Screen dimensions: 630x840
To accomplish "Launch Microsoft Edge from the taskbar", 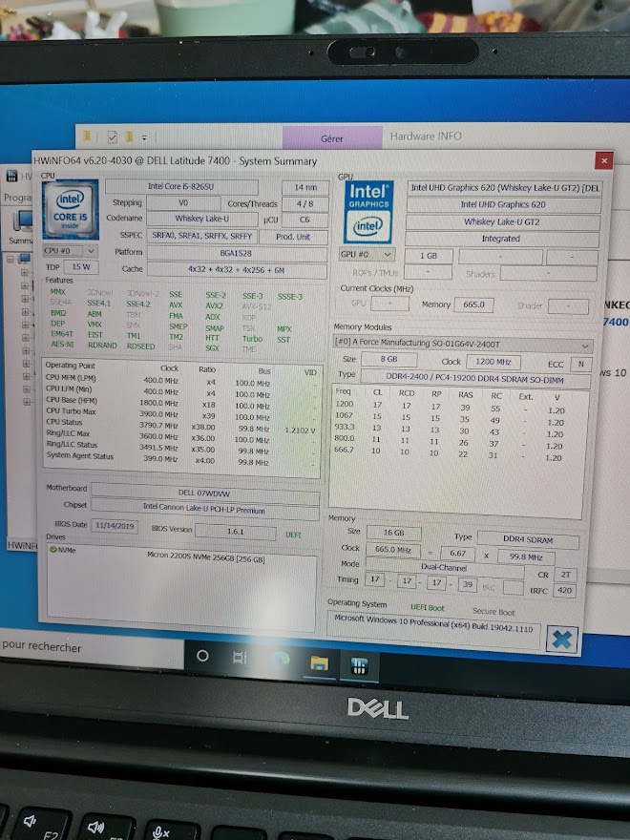I will (281, 660).
